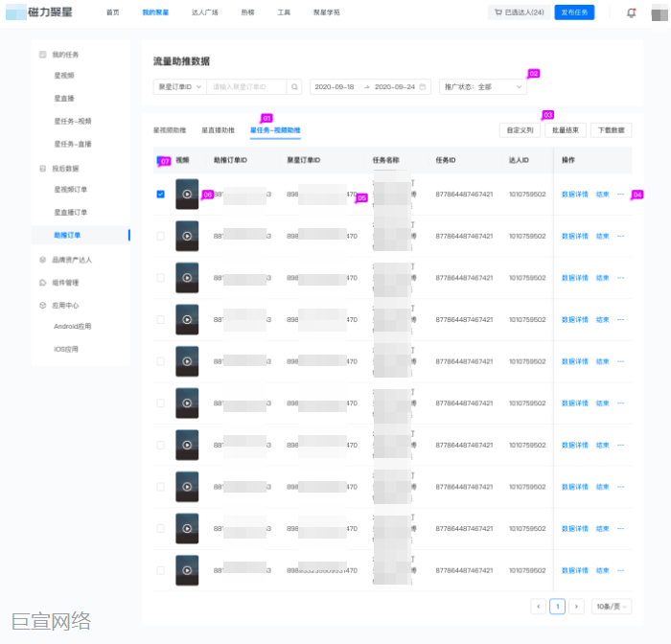Click the 助推订单ID column header
Screen dimensions: 671x644
coord(230,160)
